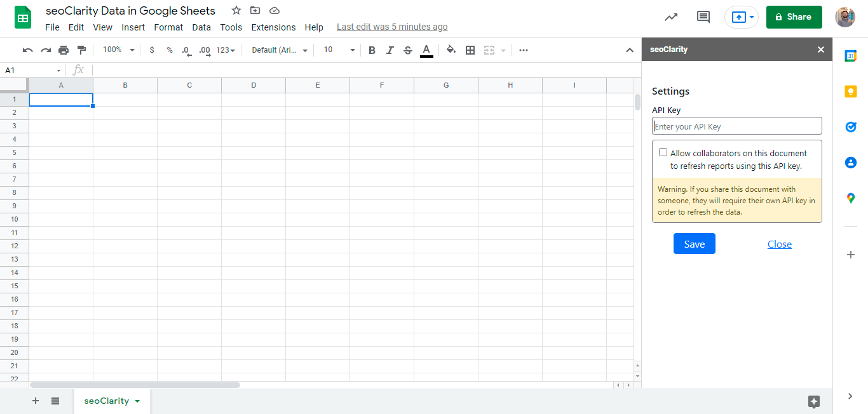Check the cloud save status icon
Image resolution: width=868 pixels, height=414 pixels.
[x=275, y=11]
